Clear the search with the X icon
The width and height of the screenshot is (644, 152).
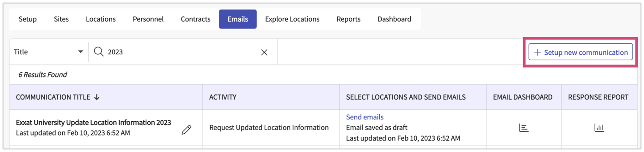click(x=264, y=52)
